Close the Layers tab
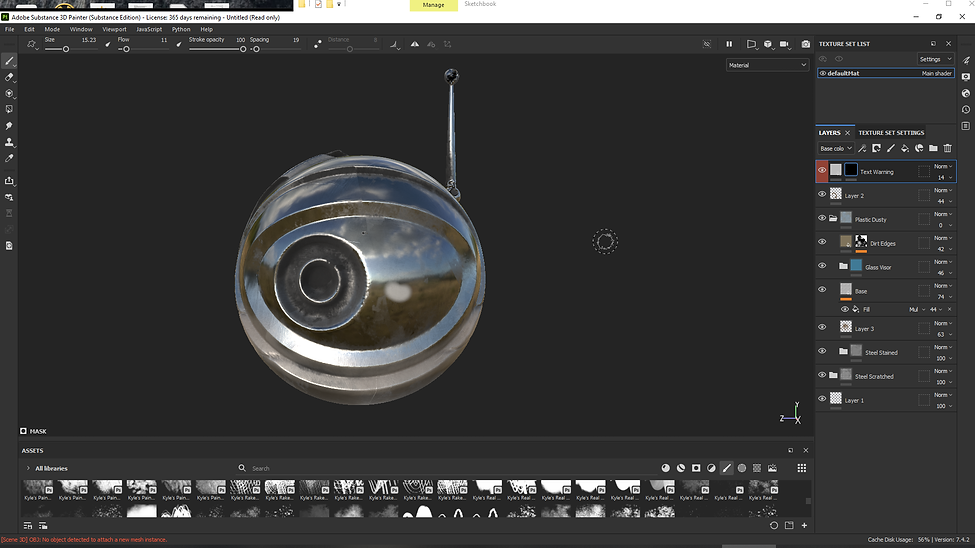The width and height of the screenshot is (975, 548). [848, 132]
